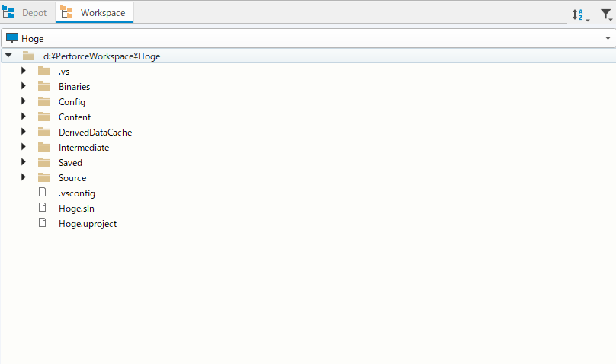Select the Content folder name
The height and width of the screenshot is (364, 616).
[x=75, y=117]
